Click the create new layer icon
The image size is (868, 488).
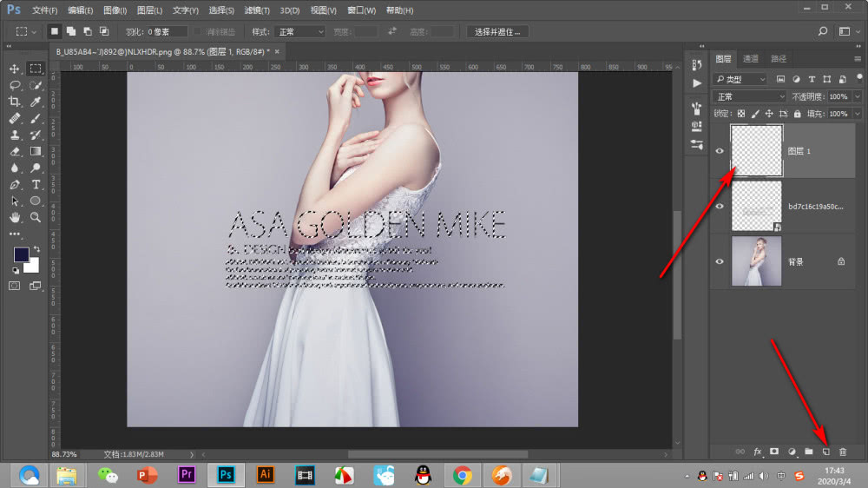coord(825,452)
